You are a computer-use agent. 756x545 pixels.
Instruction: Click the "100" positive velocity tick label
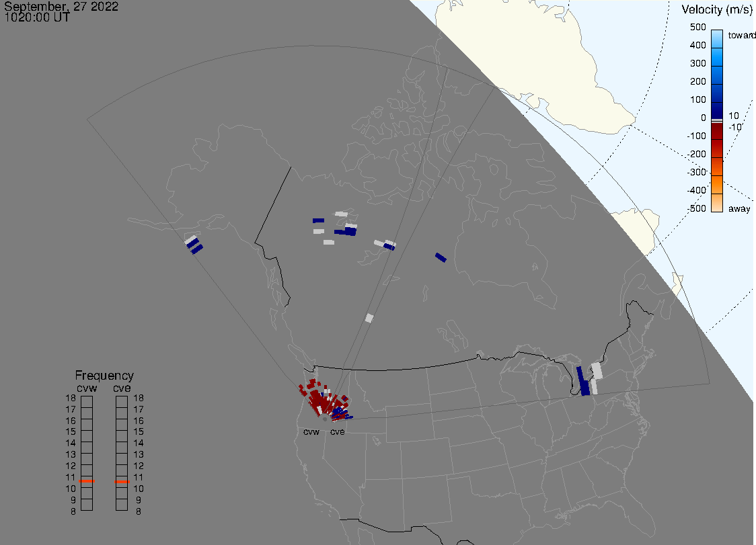coord(697,99)
